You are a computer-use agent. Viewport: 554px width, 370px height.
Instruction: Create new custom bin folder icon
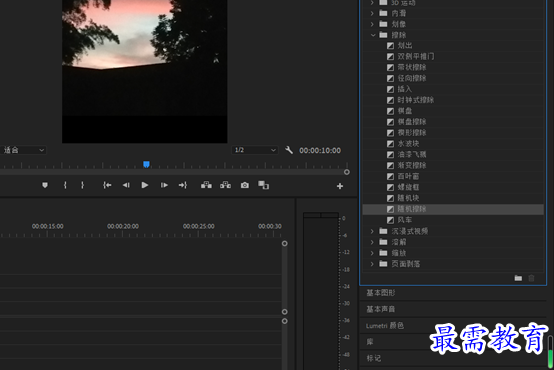pos(518,278)
